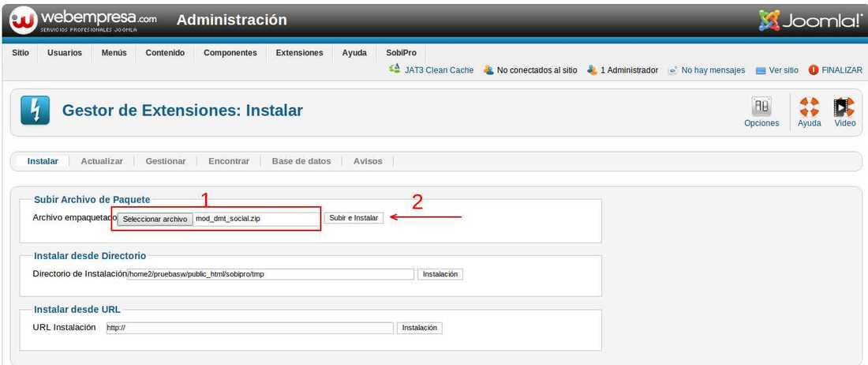Open the Opciones toolbar icon
The height and width of the screenshot is (365, 868).
[x=761, y=107]
